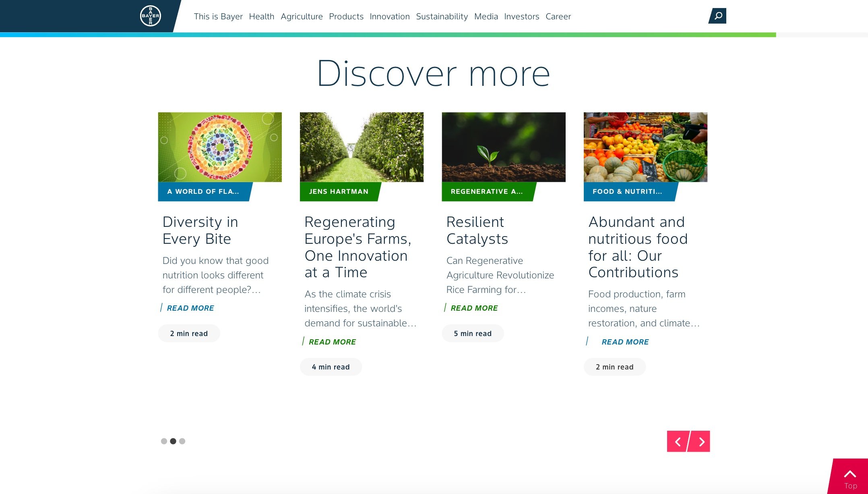
Task: Open the Resilient Catalysts article title
Action: point(477,230)
